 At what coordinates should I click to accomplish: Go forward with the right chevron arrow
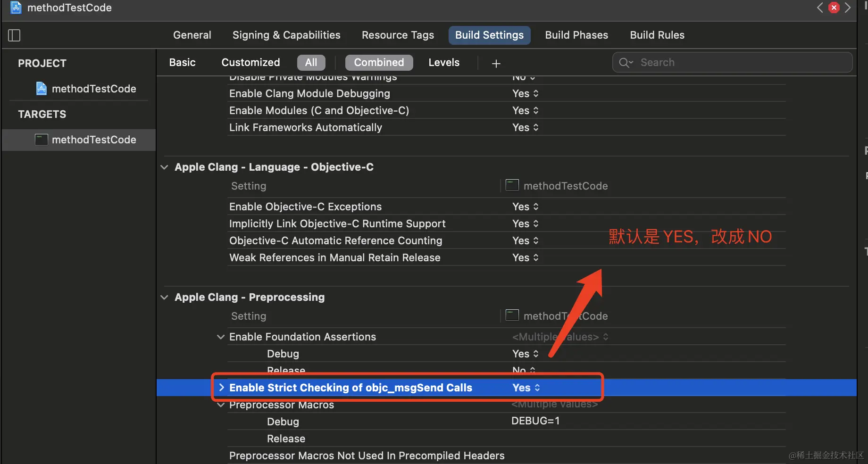(x=848, y=8)
